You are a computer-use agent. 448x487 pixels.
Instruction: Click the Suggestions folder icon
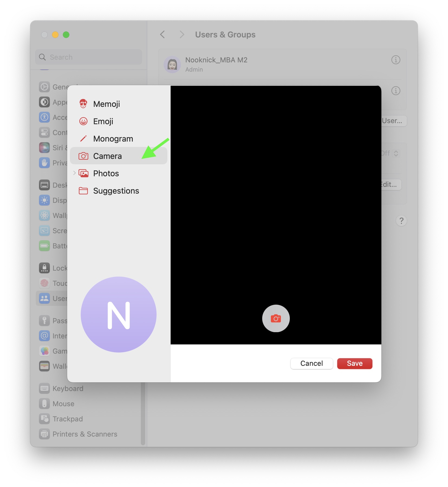click(83, 191)
